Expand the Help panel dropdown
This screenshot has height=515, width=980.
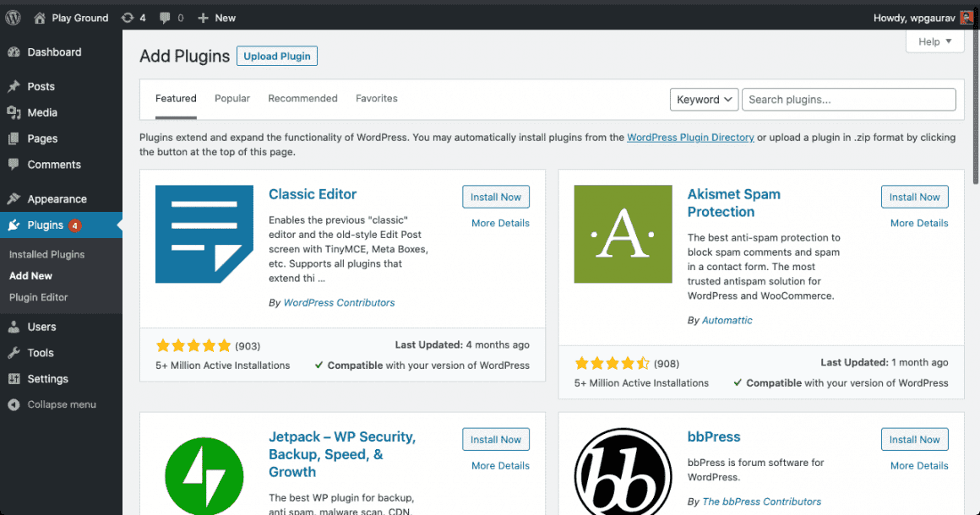pyautogui.click(x=934, y=41)
